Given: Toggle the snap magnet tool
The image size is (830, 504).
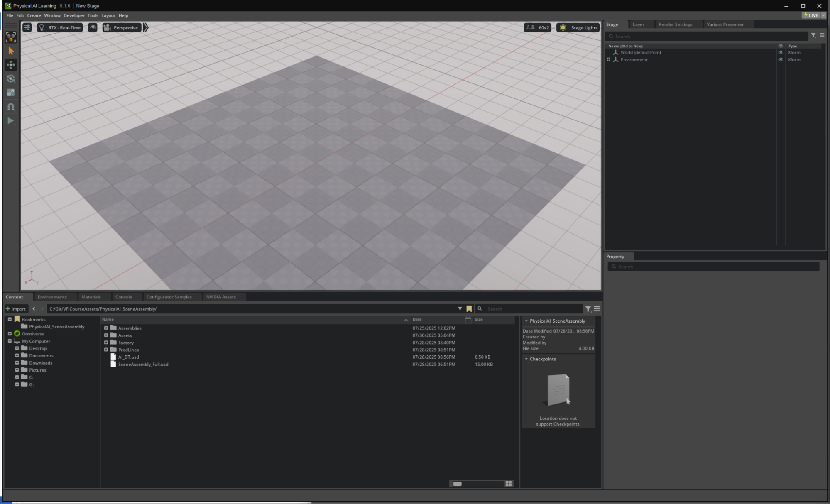Looking at the screenshot, I should point(11,107).
